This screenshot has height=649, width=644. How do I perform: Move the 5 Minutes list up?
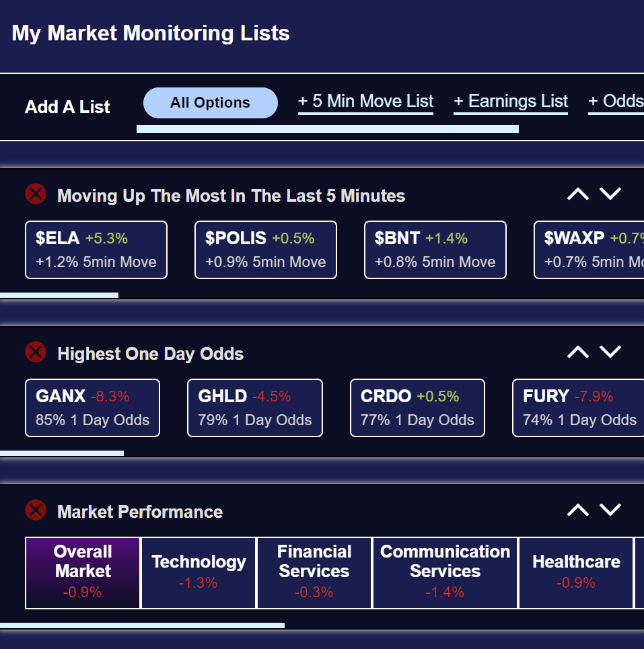click(x=578, y=194)
